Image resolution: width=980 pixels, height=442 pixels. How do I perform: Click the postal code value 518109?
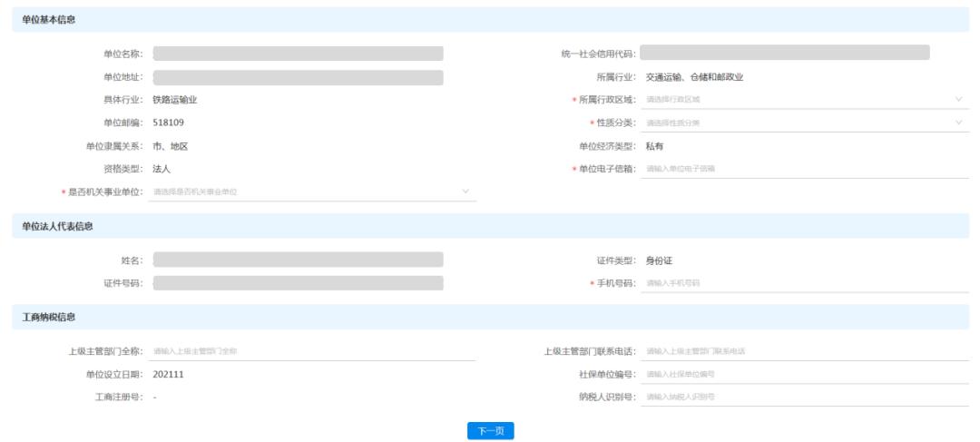click(x=169, y=123)
